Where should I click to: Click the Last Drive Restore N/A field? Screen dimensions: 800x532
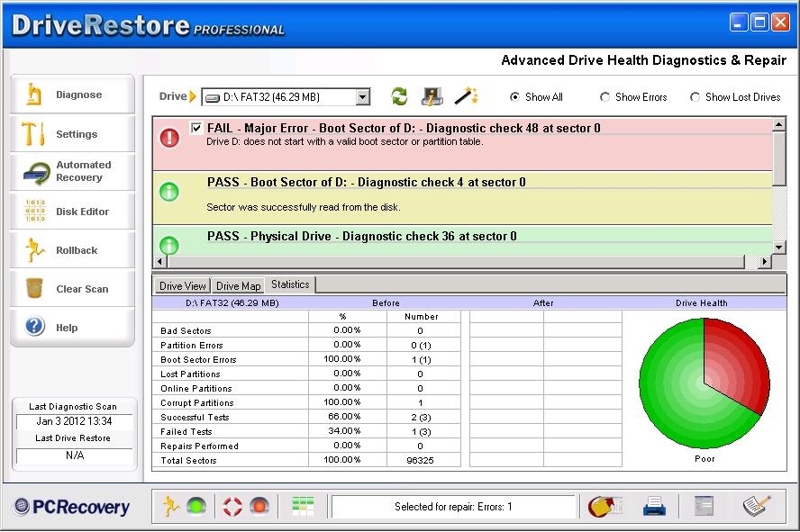(74, 455)
